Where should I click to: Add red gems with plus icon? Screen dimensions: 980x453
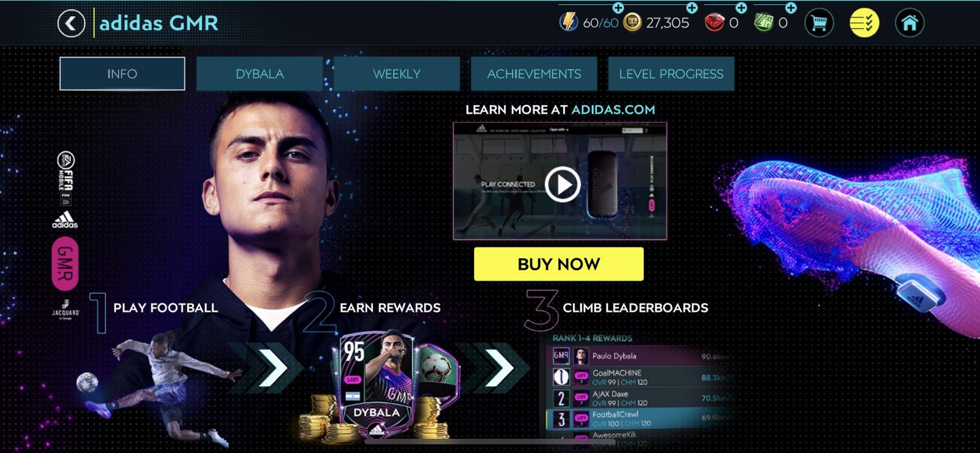[x=741, y=8]
